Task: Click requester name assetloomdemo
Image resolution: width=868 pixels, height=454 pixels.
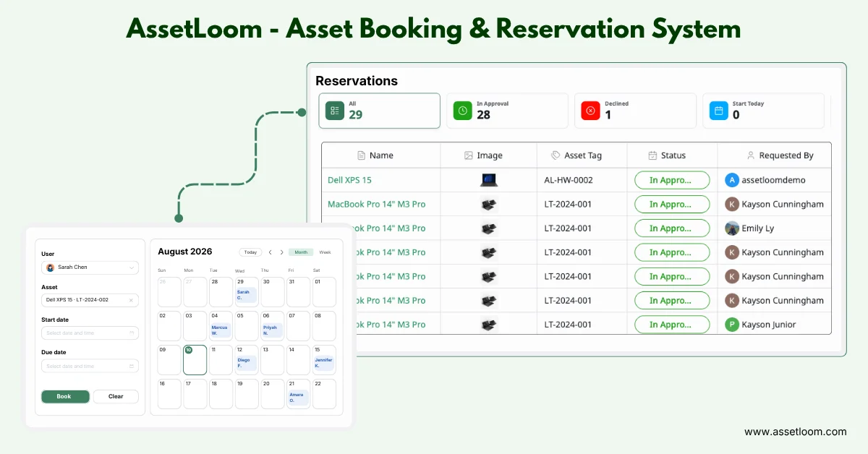Action: (x=773, y=180)
